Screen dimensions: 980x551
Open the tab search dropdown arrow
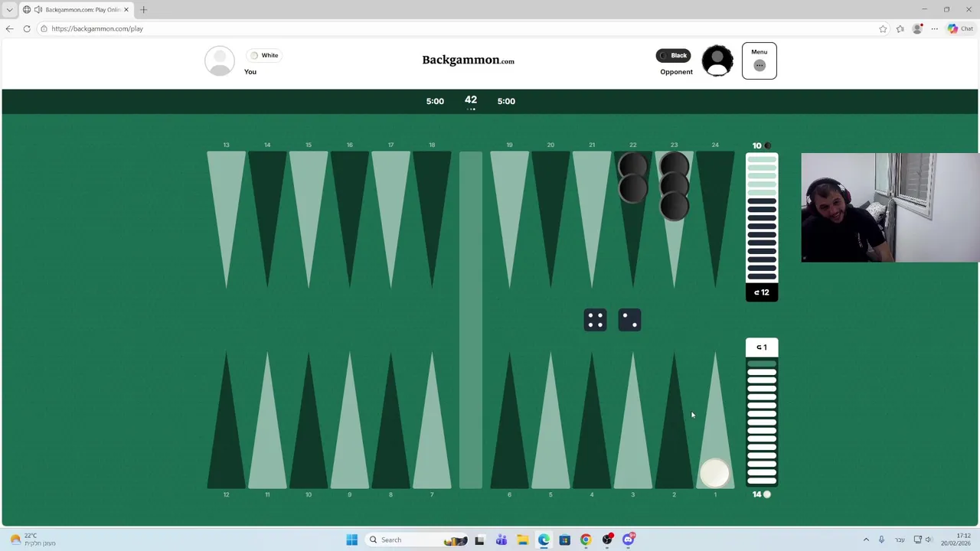(x=9, y=10)
